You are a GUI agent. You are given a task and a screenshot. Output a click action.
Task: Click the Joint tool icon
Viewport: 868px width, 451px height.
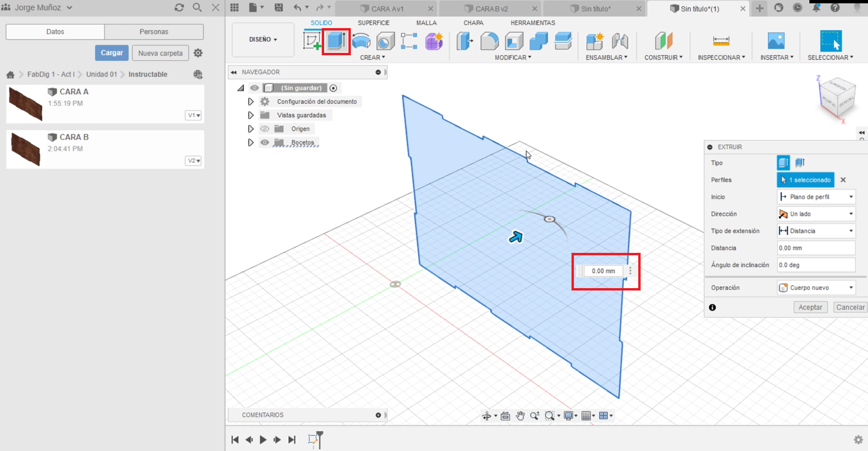pos(620,41)
